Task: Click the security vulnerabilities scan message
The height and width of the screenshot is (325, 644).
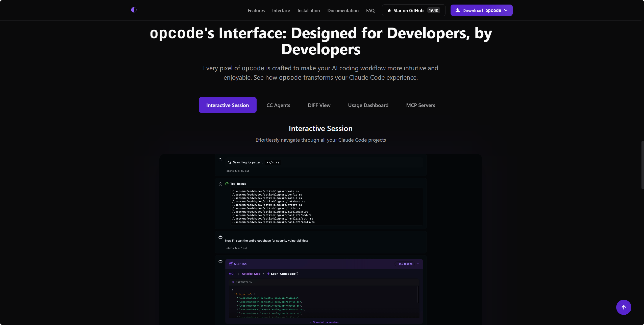Action: point(266,241)
